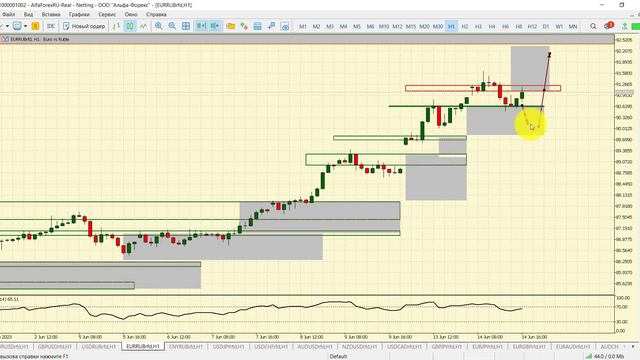This screenshot has width=640, height=360.
Task: Click the 14 Jun 16:00 time label
Action: click(x=534, y=337)
